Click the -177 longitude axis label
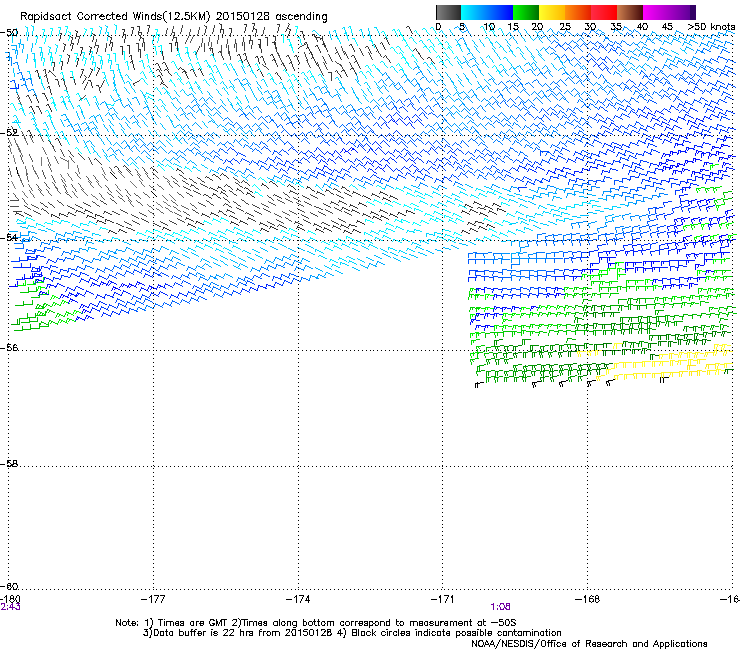This screenshot has height=650, width=740. click(153, 599)
